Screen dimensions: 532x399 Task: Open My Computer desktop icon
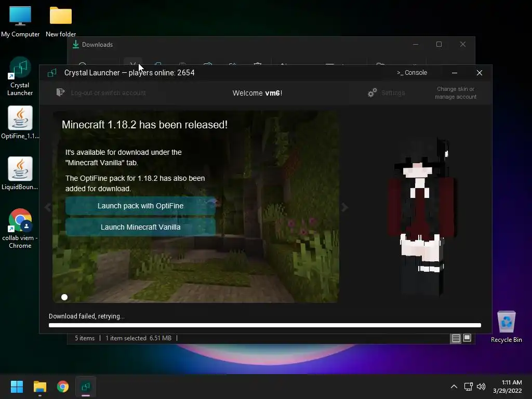point(20,21)
